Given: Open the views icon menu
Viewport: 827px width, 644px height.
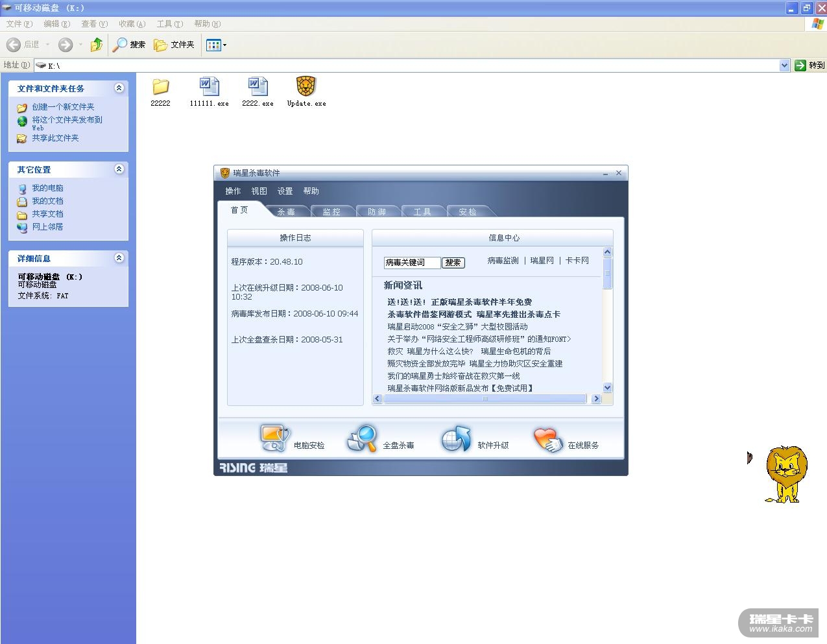Looking at the screenshot, I should pos(216,45).
